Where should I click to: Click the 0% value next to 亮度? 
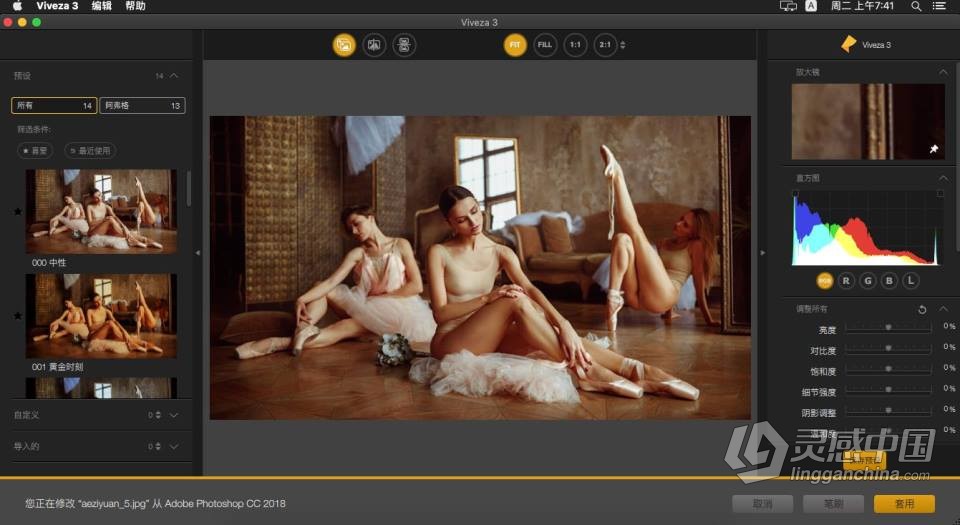(949, 326)
